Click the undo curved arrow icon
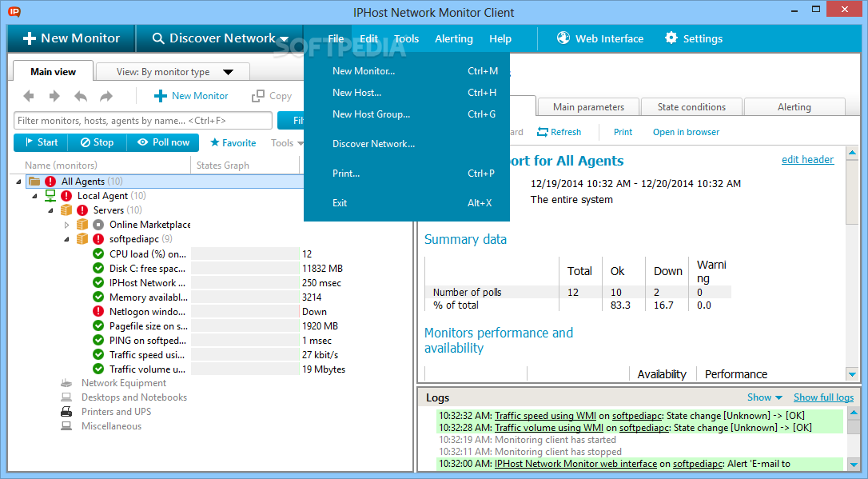This screenshot has height=479, width=868. point(81,96)
